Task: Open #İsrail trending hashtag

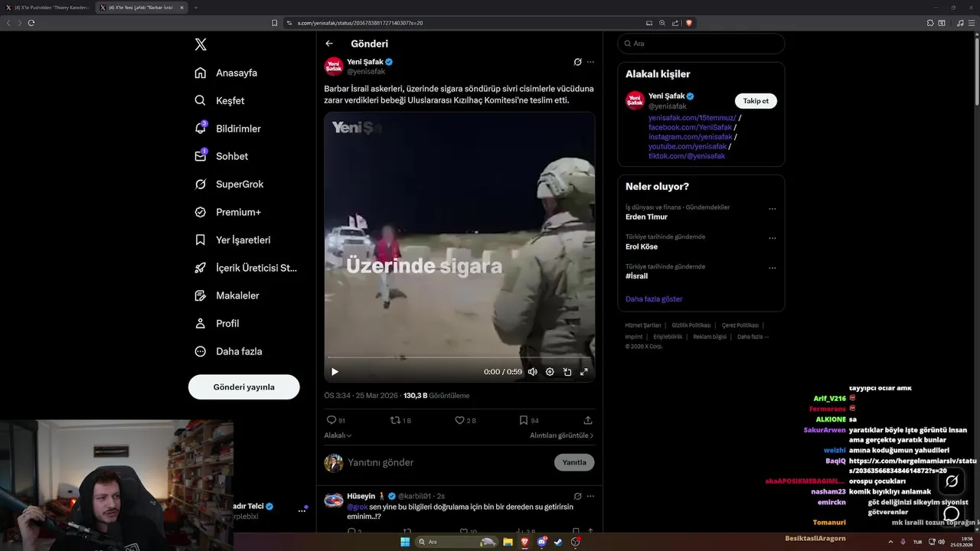Action: coord(637,276)
